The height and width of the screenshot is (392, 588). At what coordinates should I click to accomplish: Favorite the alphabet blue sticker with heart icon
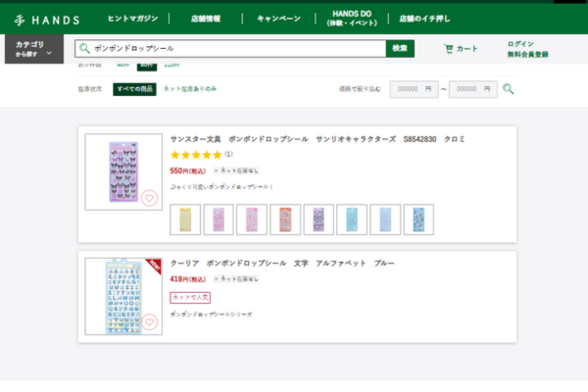[149, 322]
